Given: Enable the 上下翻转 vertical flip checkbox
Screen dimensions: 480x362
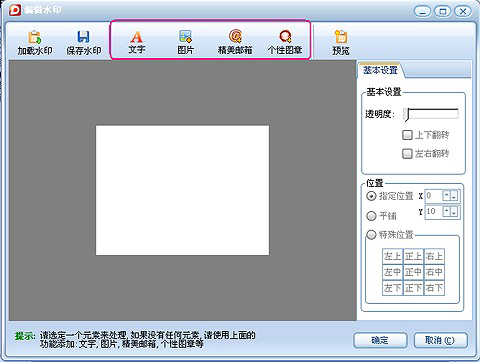Looking at the screenshot, I should point(407,135).
